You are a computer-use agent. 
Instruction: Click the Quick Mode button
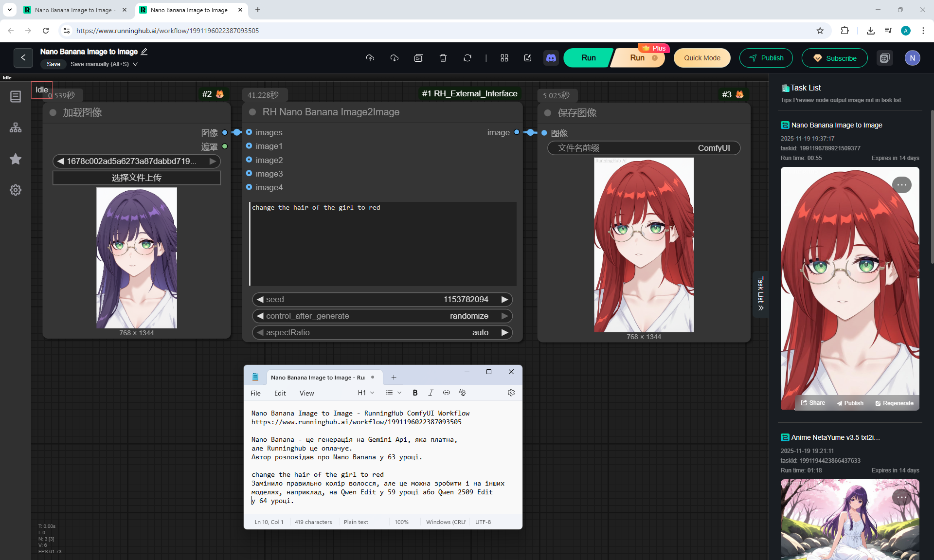702,58
